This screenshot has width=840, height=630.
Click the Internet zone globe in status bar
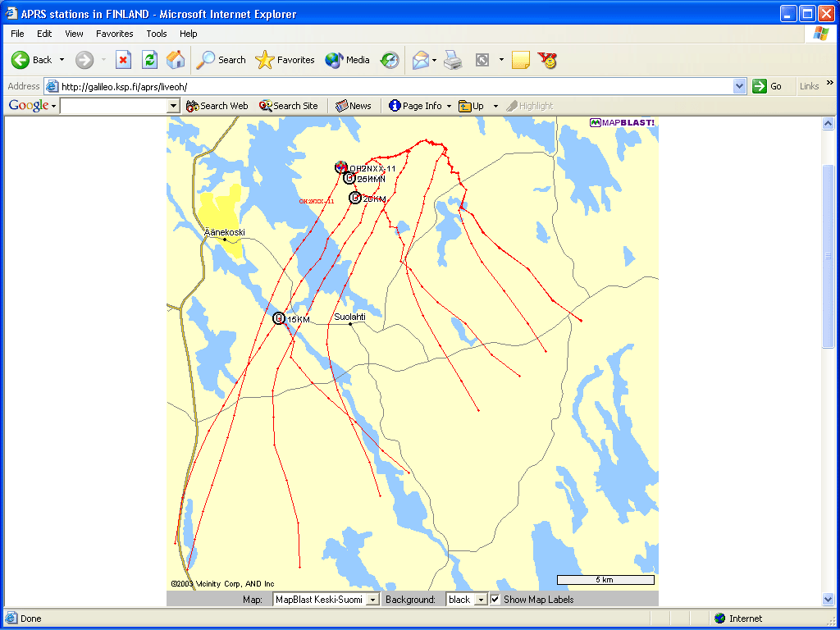[x=720, y=619]
